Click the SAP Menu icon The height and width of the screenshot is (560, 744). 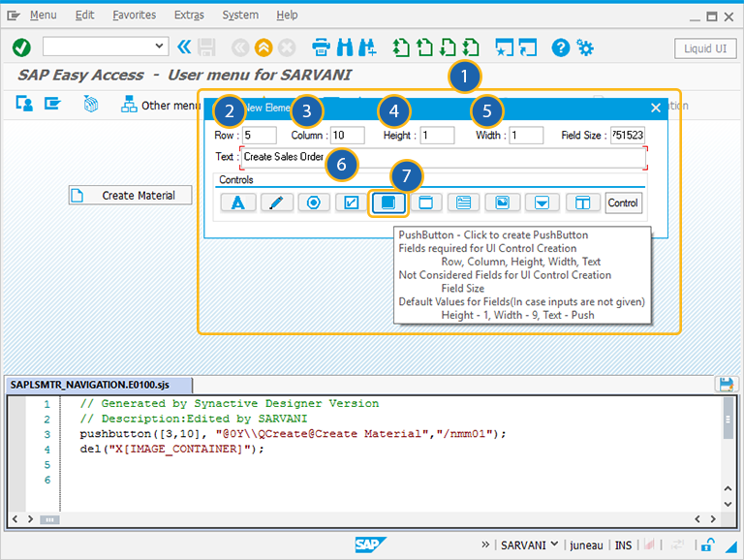pos(52,104)
